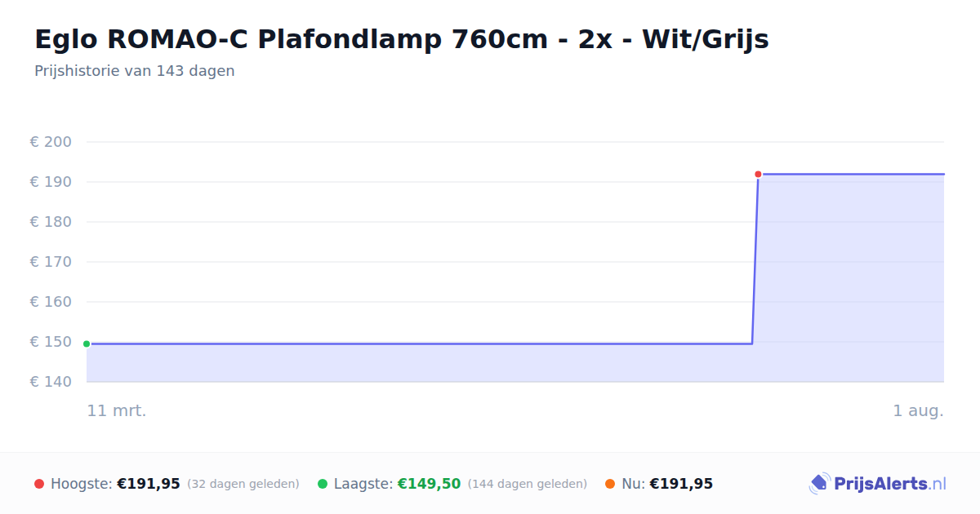Image resolution: width=980 pixels, height=514 pixels.
Task: Click the 11 mrt. start date label
Action: point(117,410)
